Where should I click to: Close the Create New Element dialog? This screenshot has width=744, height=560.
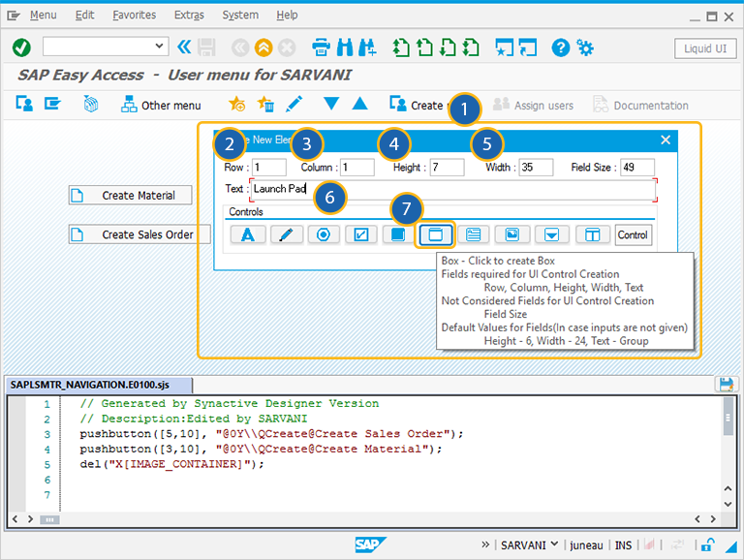pos(666,140)
